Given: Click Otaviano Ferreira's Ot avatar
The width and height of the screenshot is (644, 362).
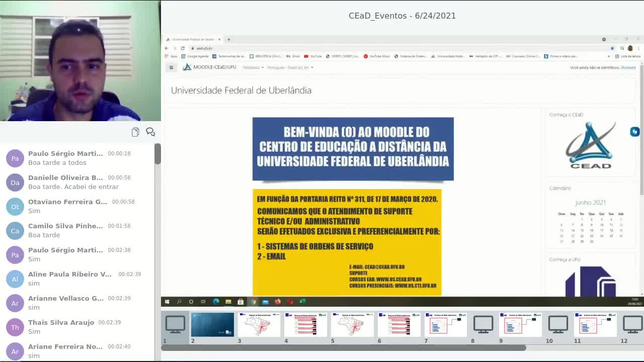Looking at the screenshot, I should [x=15, y=207].
